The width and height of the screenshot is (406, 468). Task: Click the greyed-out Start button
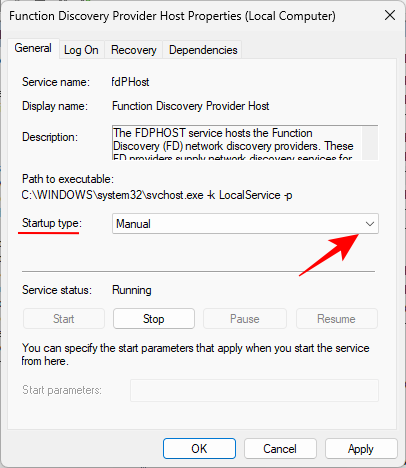point(64,319)
